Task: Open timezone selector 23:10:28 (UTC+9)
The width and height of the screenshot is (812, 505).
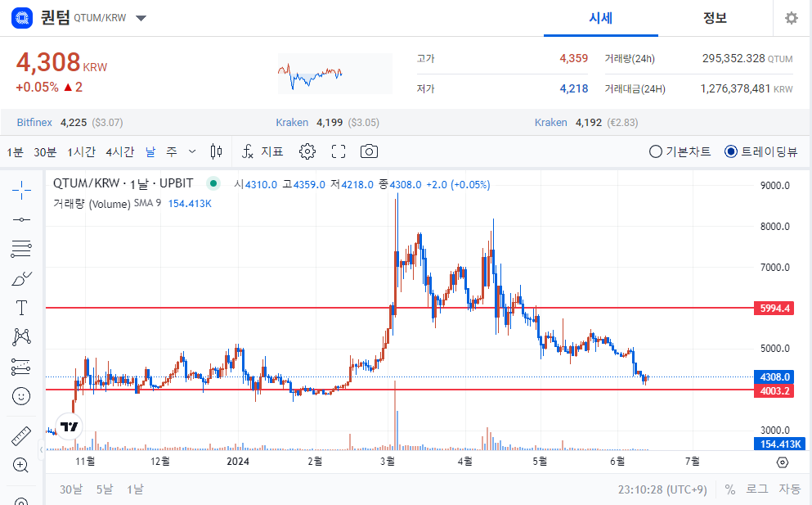Action: (x=662, y=489)
